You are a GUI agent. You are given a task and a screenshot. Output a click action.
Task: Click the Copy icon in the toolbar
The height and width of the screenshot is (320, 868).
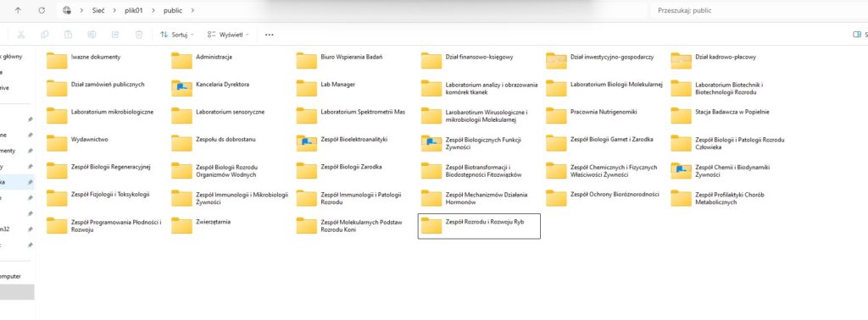[44, 34]
